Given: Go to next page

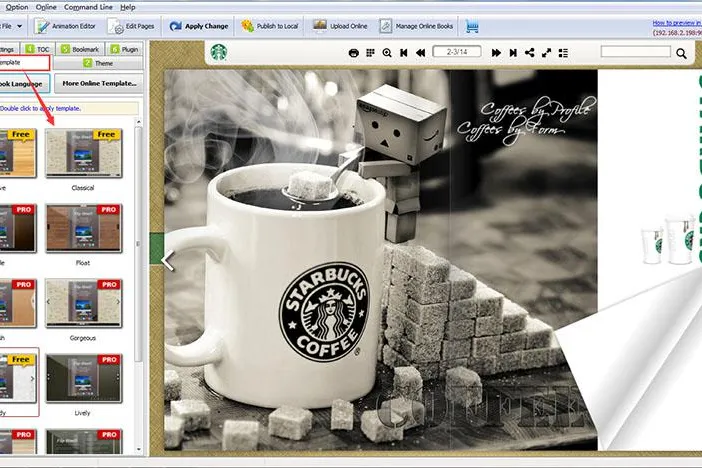Looking at the screenshot, I should 496,53.
